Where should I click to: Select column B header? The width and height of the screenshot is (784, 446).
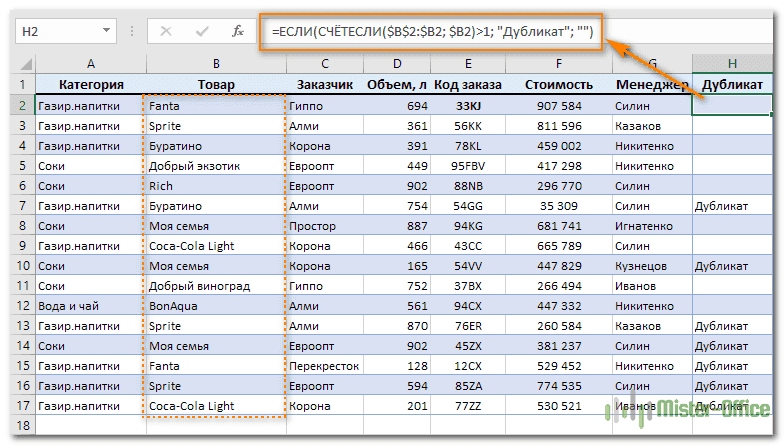click(x=215, y=65)
